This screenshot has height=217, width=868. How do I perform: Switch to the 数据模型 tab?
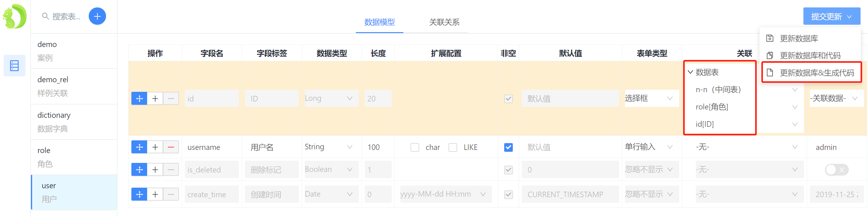pos(379,22)
